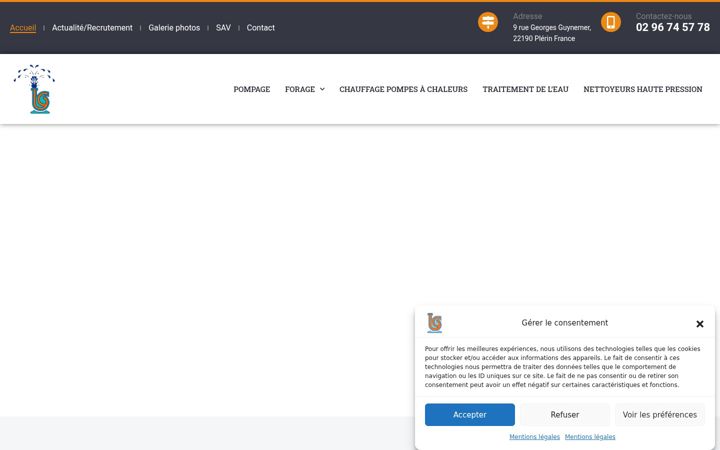Go to the Accueil page
This screenshot has width=720, height=450.
coord(23,28)
